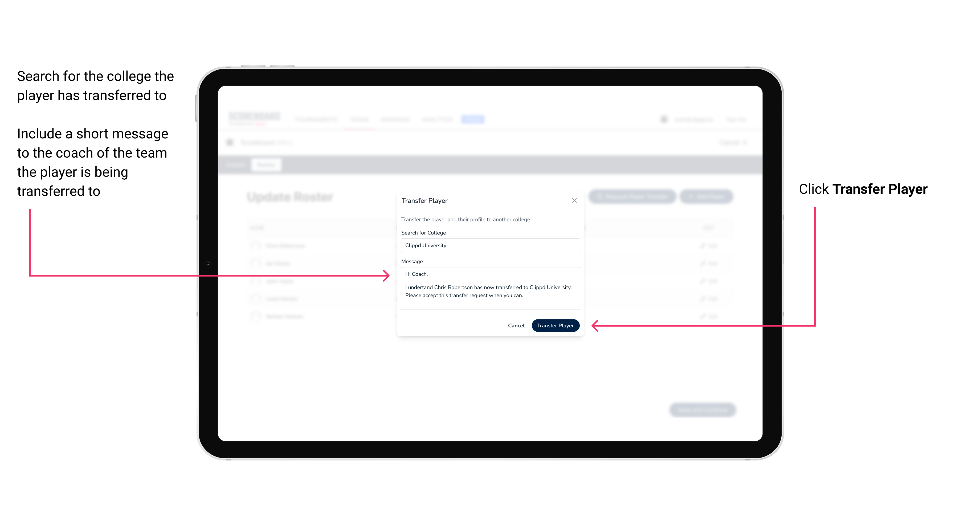
Task: Clear the Clippd University search text
Action: (x=489, y=245)
